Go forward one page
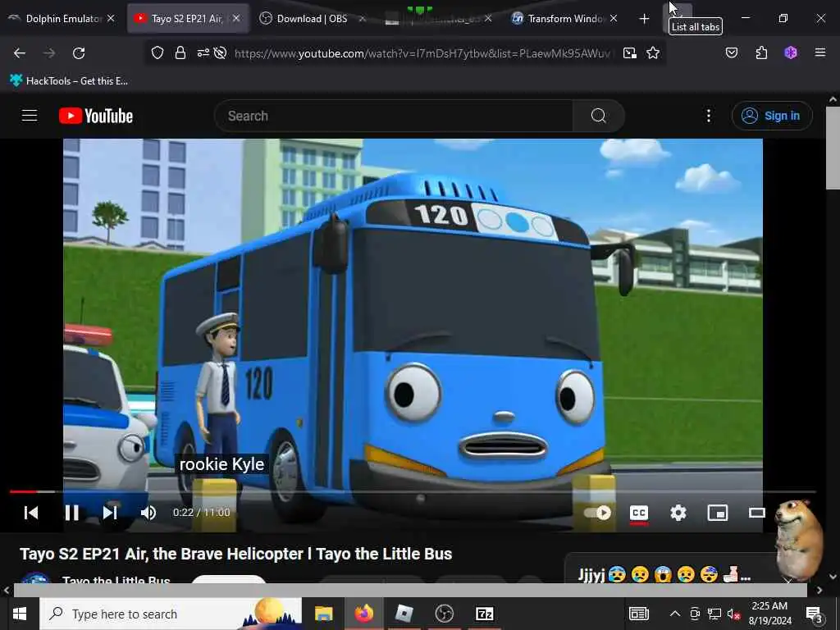This screenshot has width=840, height=630. coord(49,53)
